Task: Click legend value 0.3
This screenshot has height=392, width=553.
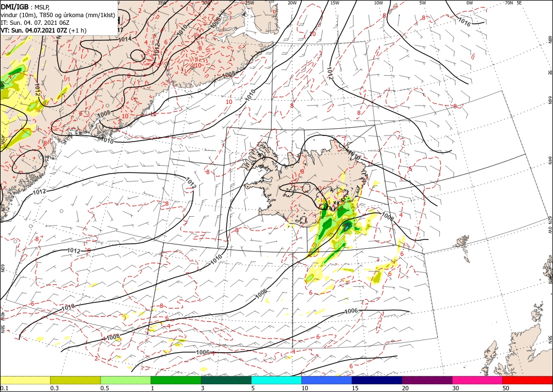Action: click(54, 388)
